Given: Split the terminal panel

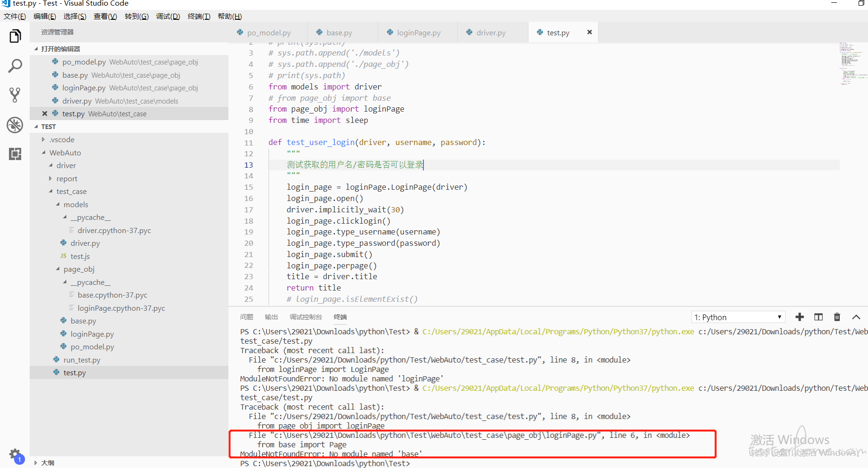Looking at the screenshot, I should point(819,317).
